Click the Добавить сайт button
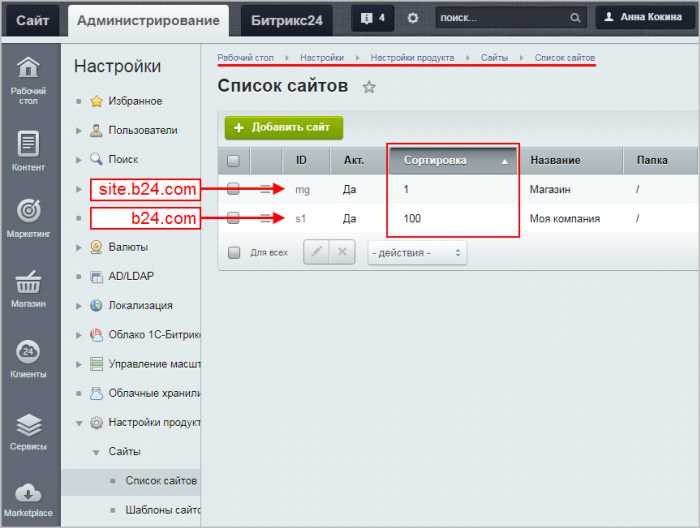Viewport: 700px width, 528px height. 284,128
